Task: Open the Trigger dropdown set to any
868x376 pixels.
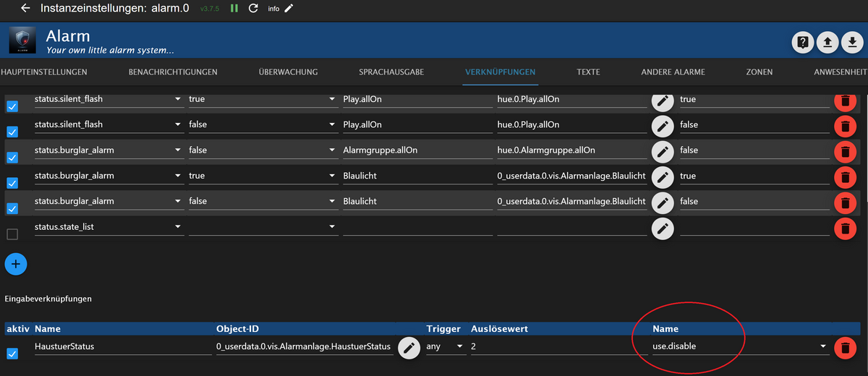Action: [446, 346]
